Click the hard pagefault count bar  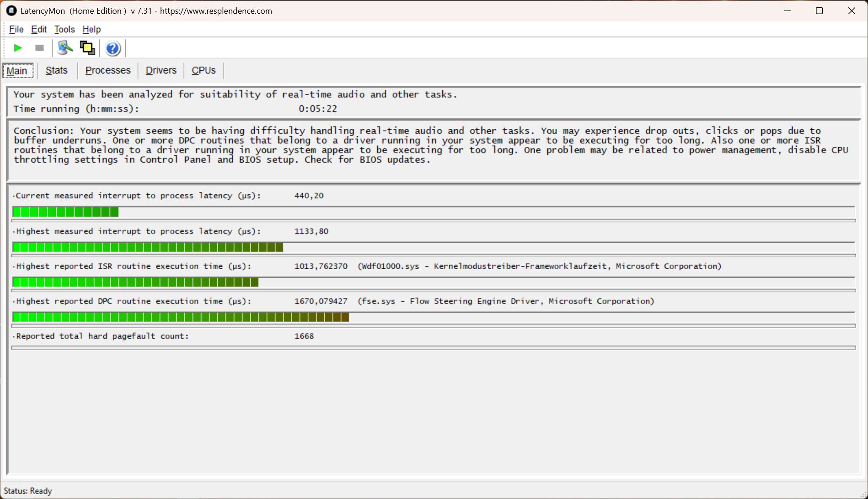pyautogui.click(x=434, y=348)
